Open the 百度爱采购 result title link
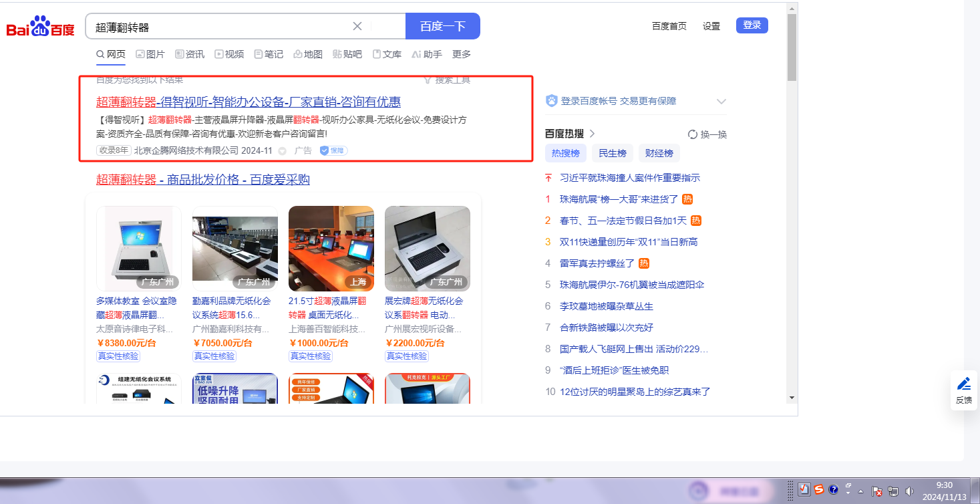The image size is (980, 504). tap(203, 180)
